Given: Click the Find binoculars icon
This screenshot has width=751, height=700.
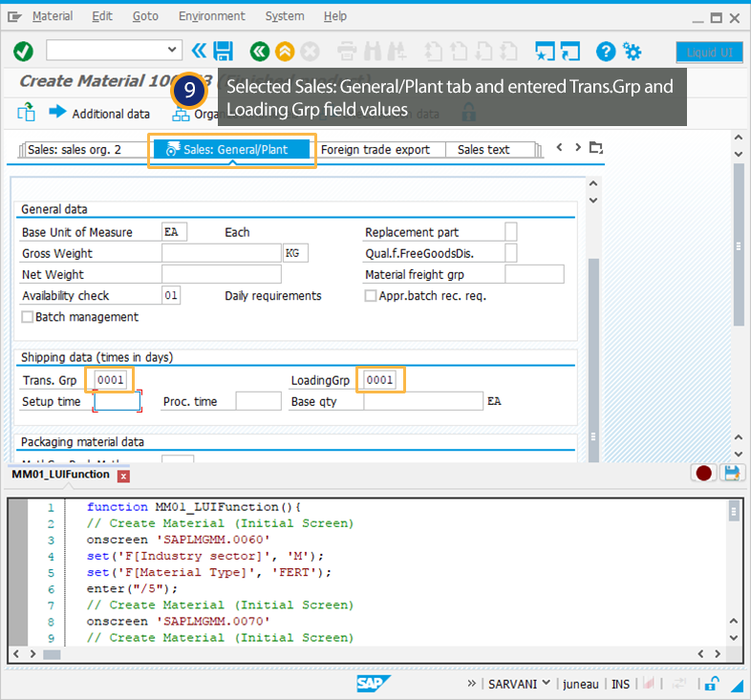Looking at the screenshot, I should [x=373, y=52].
